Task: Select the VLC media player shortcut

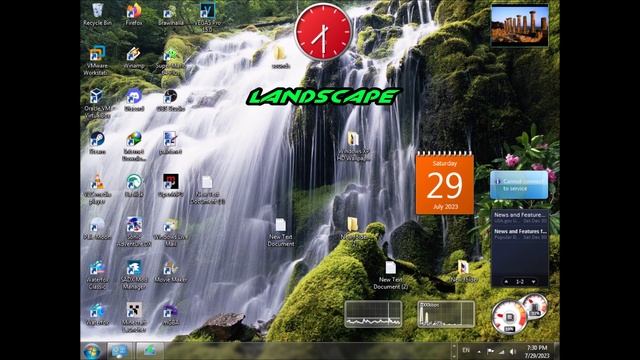Action: 97,189
